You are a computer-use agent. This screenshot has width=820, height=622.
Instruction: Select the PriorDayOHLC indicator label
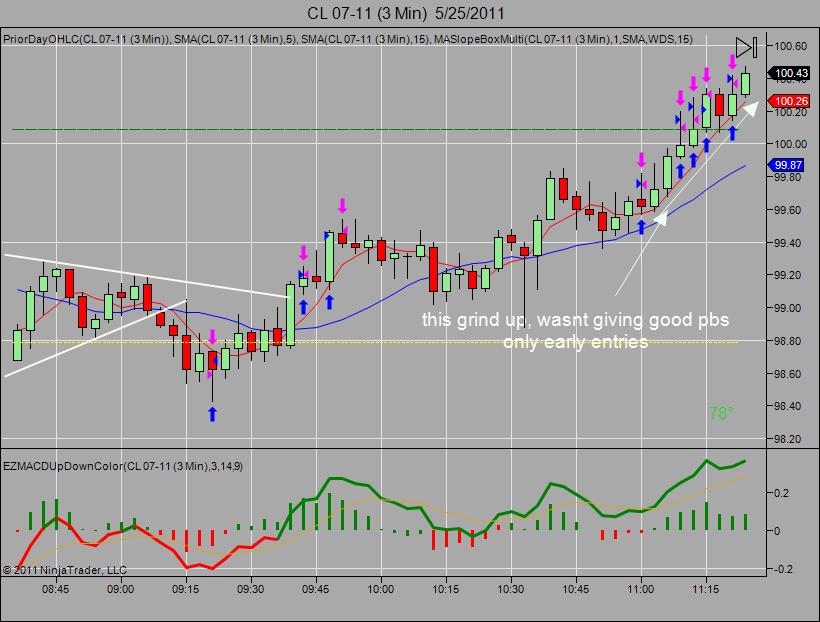tap(87, 39)
